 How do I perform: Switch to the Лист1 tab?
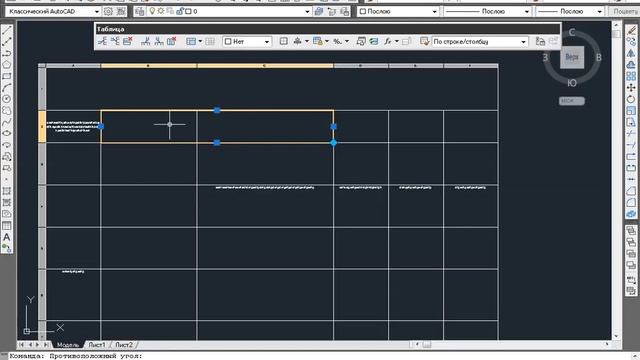click(97, 345)
